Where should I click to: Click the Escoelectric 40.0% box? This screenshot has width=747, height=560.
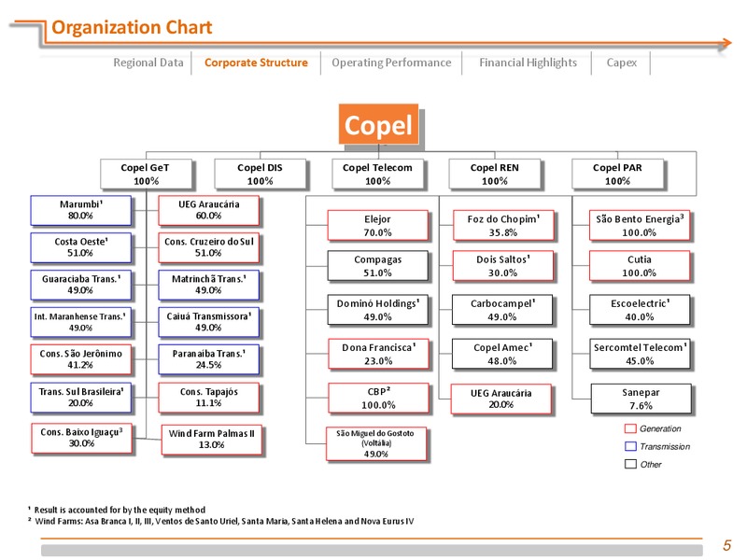pos(640,310)
